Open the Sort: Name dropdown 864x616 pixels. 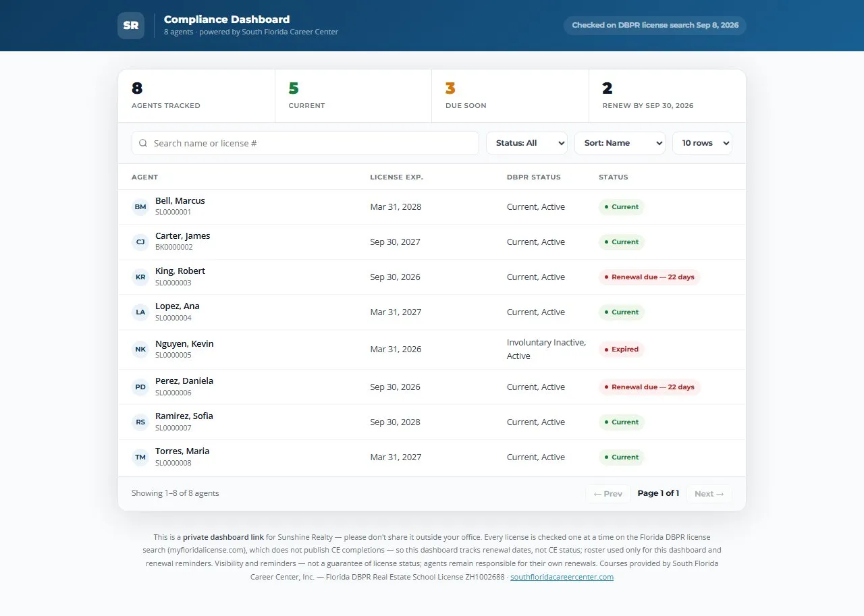(620, 143)
